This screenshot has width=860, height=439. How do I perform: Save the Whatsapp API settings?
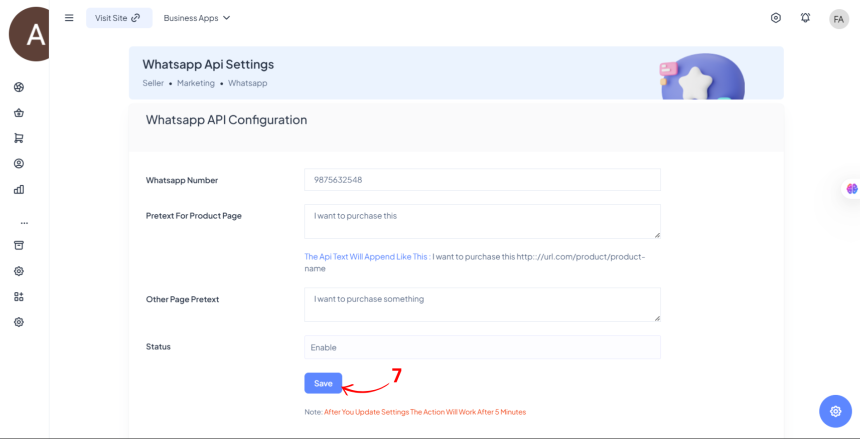point(323,383)
